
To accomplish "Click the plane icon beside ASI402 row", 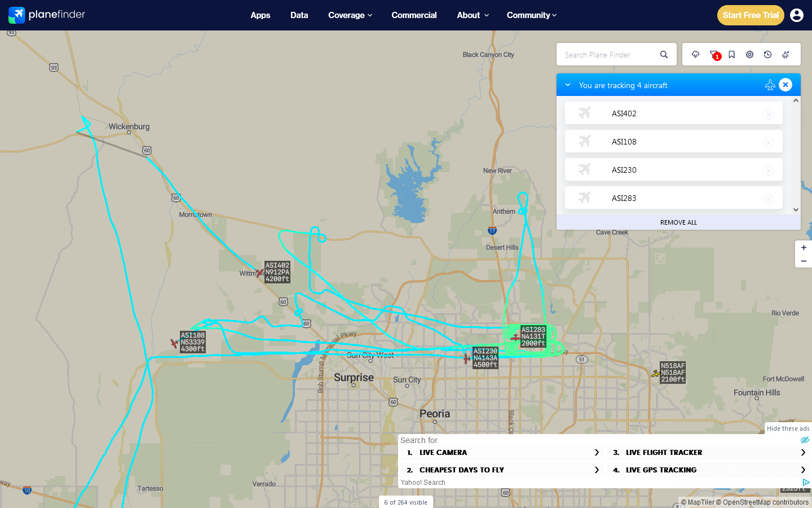I will [x=585, y=113].
